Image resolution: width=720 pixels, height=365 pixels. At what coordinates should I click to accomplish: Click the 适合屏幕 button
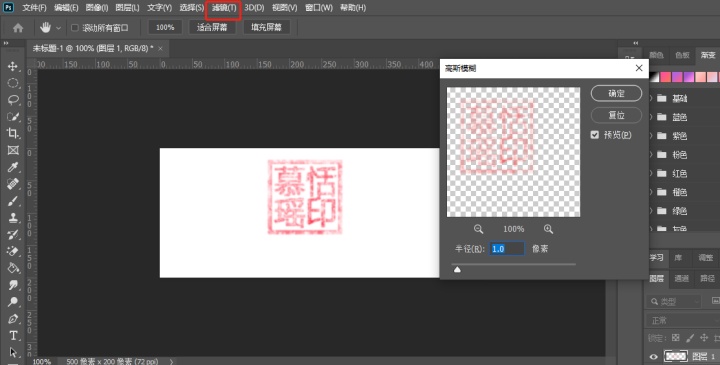click(x=212, y=28)
